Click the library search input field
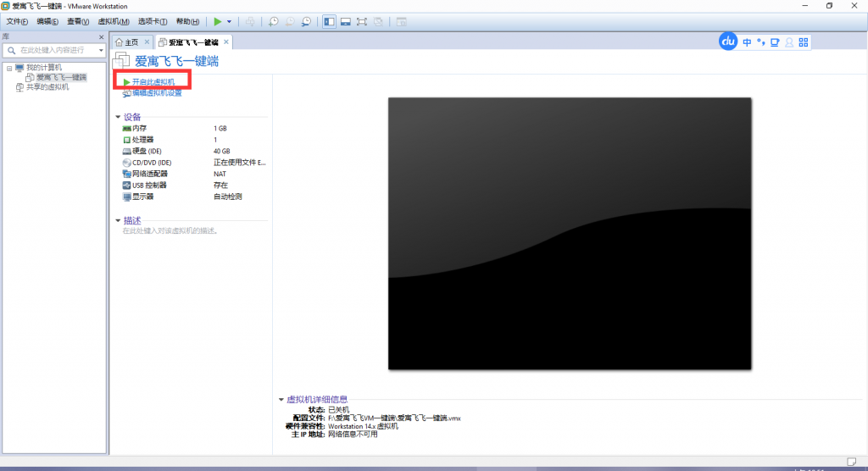Viewport: 868px width, 471px height. [53, 50]
